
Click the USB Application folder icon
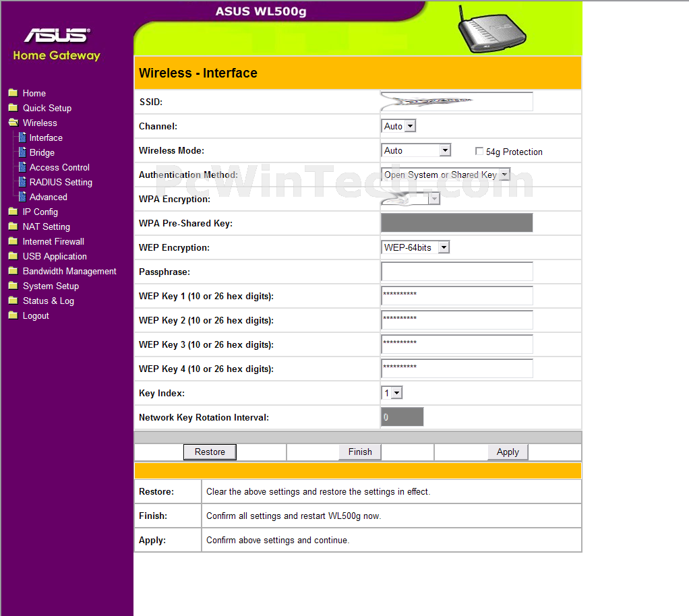click(x=13, y=256)
